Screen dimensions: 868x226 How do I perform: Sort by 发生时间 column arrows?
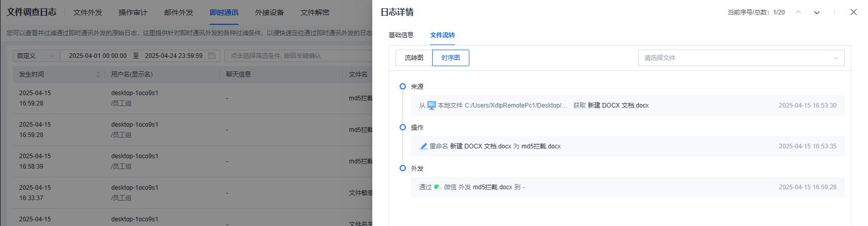pos(98,74)
